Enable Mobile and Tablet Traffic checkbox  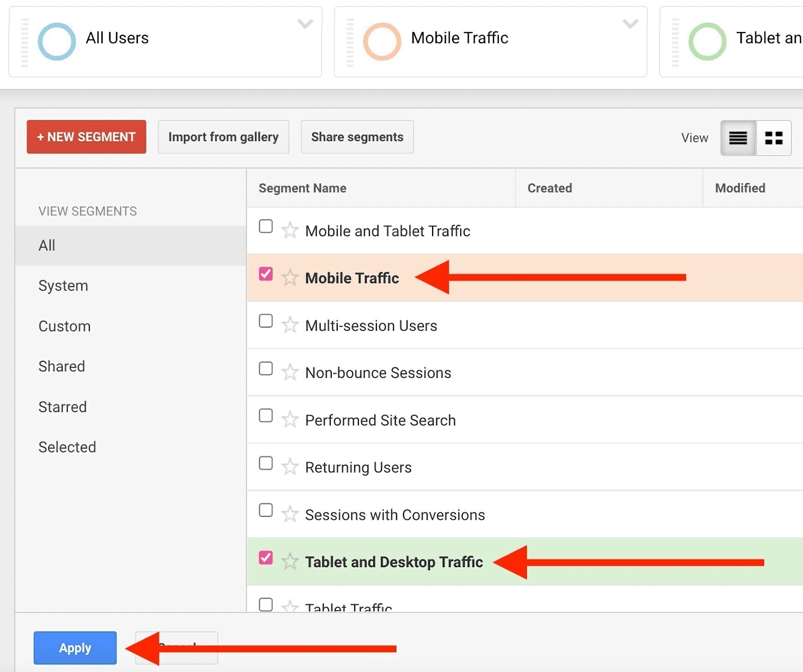pyautogui.click(x=265, y=226)
